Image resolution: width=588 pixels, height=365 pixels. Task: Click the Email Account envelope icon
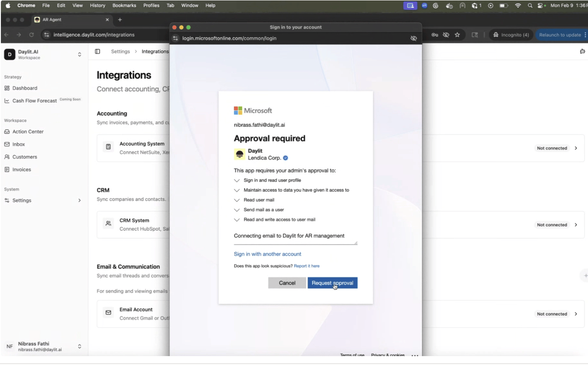[108, 313]
